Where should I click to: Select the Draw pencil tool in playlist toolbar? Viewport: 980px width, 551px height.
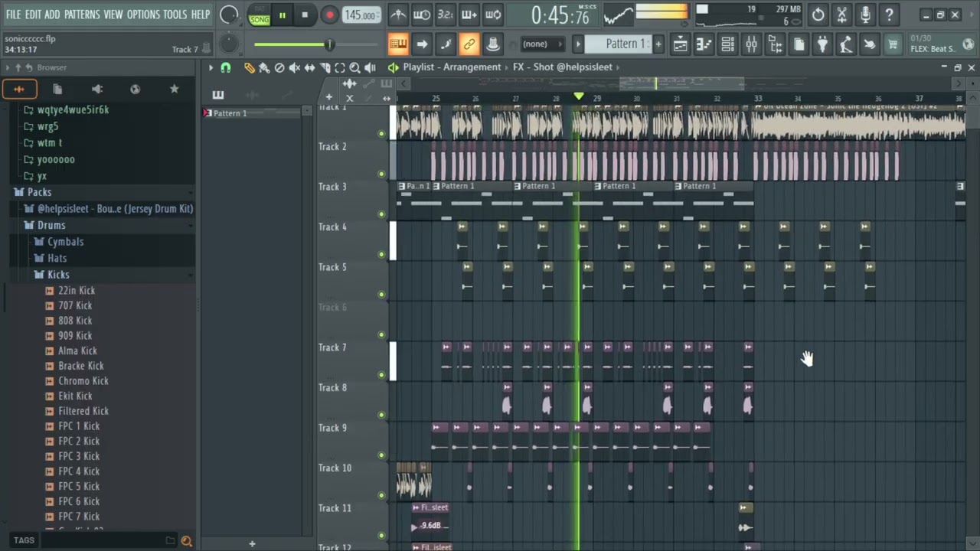250,67
